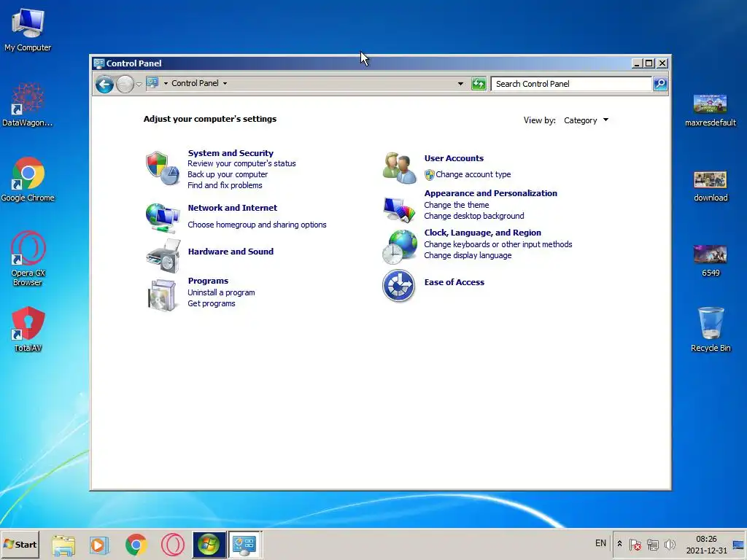747x560 pixels.
Task: Open the Ease of Access icon
Action: point(399,286)
